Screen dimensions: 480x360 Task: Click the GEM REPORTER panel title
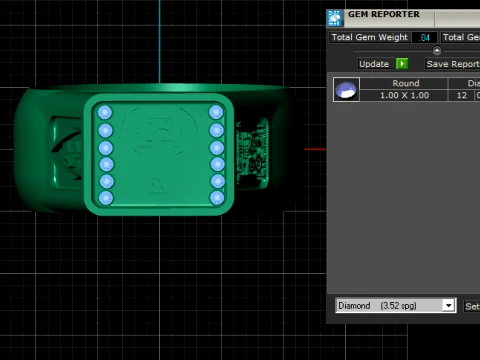pos(384,14)
